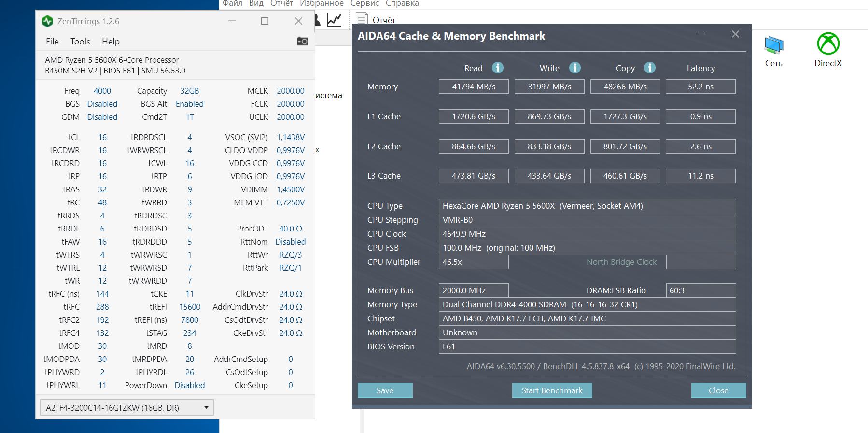Click the VSOC (SVI2) value 1,1438V
The height and width of the screenshot is (433, 868).
291,137
